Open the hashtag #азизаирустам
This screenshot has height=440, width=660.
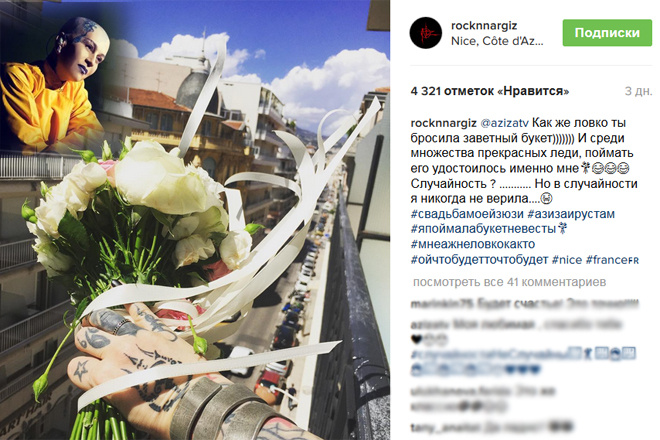pos(571,214)
